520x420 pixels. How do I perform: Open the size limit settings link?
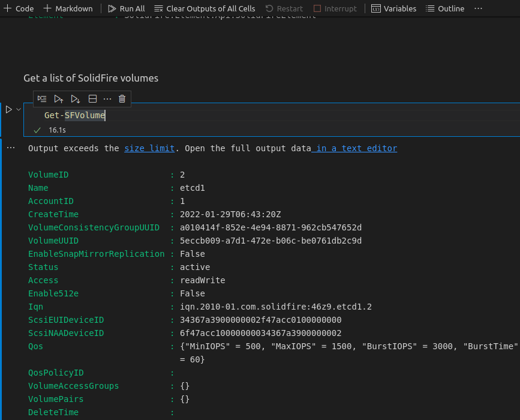click(149, 148)
